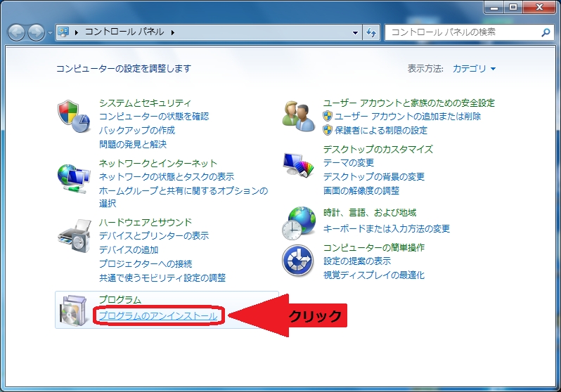Open システムとセキュリティ category

(x=146, y=103)
